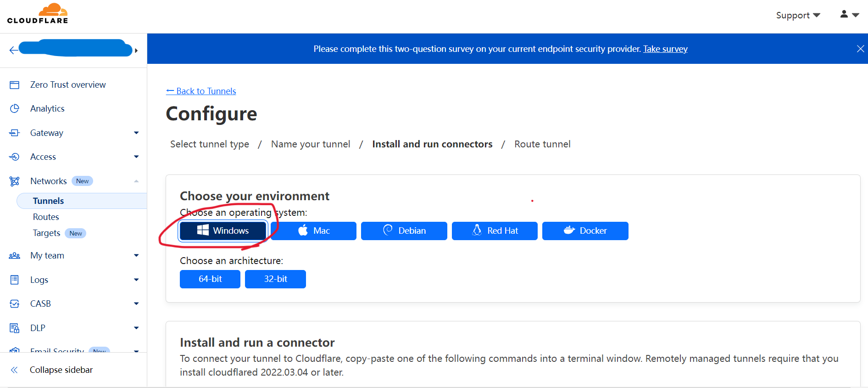Click Install and run connectors step
The image size is (868, 388).
pos(432,144)
